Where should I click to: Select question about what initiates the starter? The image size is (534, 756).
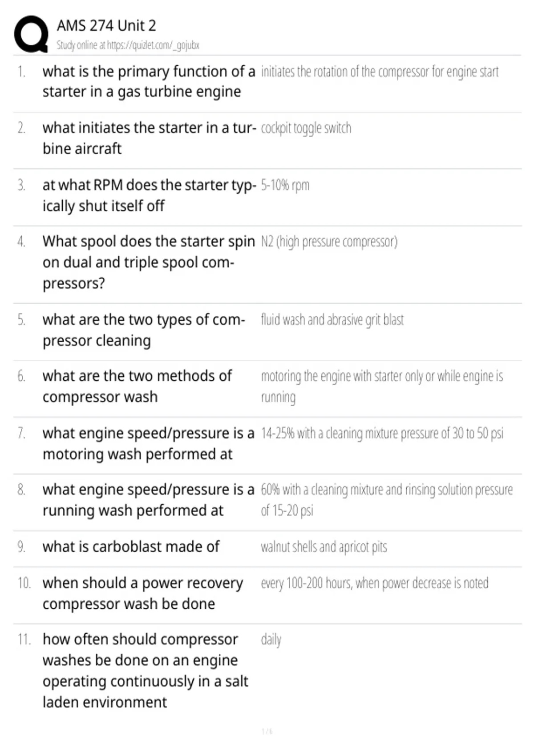click(x=150, y=138)
